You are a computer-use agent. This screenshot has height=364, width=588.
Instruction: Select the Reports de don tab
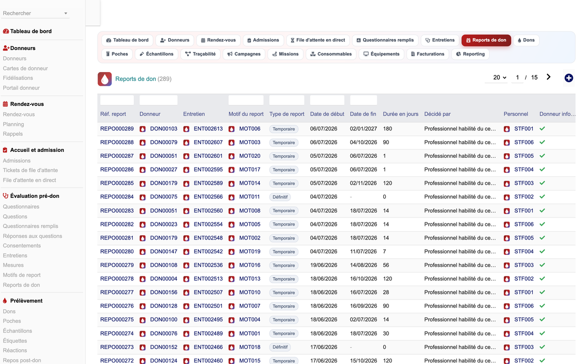click(486, 40)
